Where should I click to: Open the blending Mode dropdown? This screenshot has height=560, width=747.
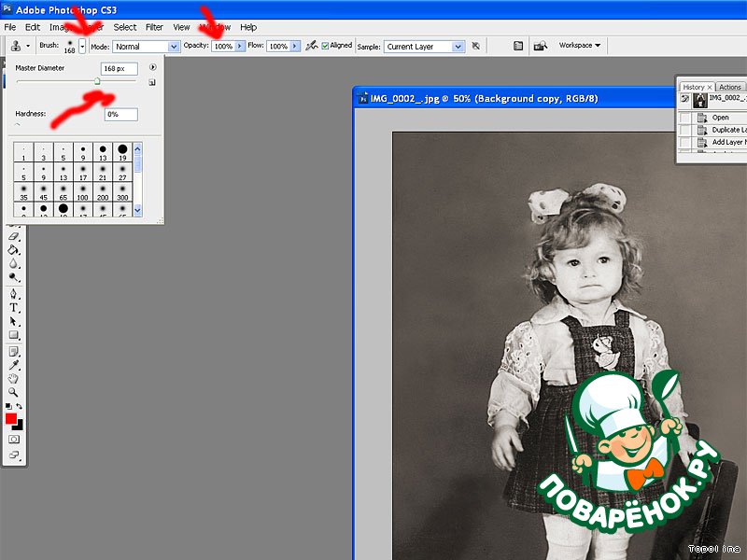(146, 45)
